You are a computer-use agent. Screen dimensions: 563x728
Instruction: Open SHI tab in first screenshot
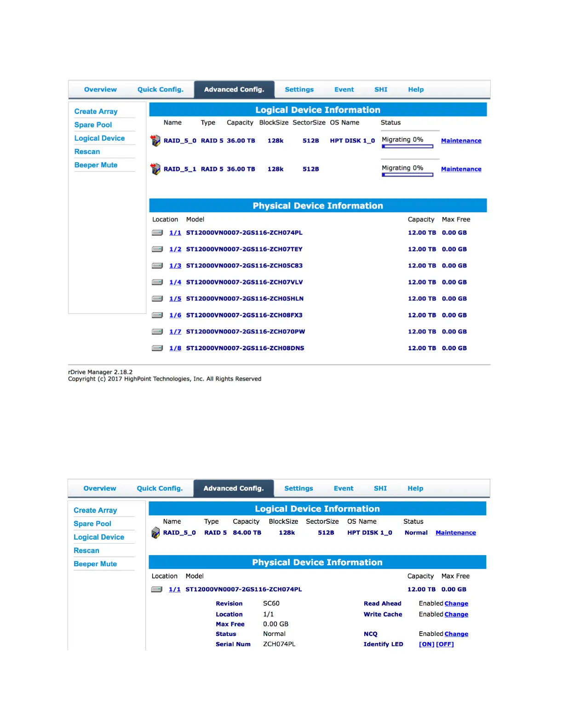click(x=381, y=90)
